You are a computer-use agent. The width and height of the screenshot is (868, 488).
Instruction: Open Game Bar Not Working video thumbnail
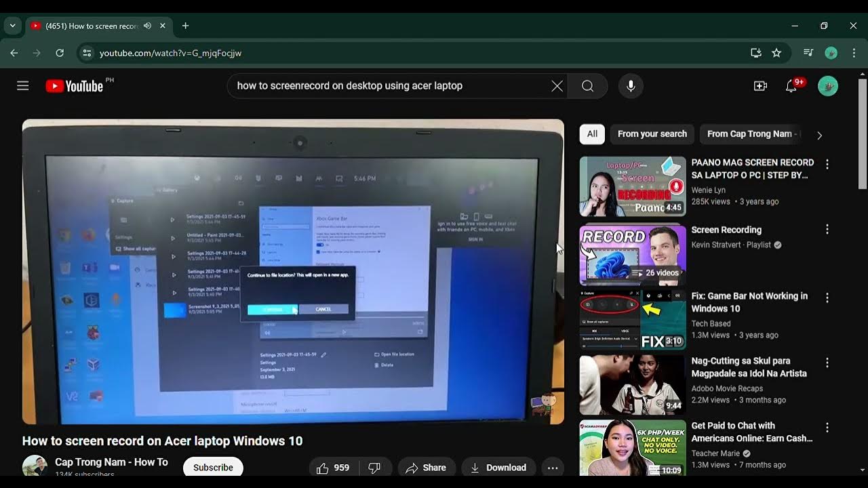click(633, 320)
